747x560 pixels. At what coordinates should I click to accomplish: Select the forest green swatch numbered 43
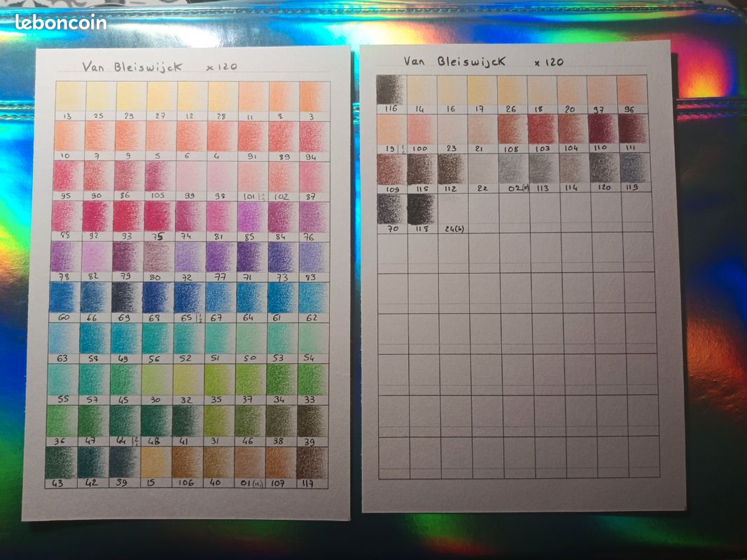(60, 463)
